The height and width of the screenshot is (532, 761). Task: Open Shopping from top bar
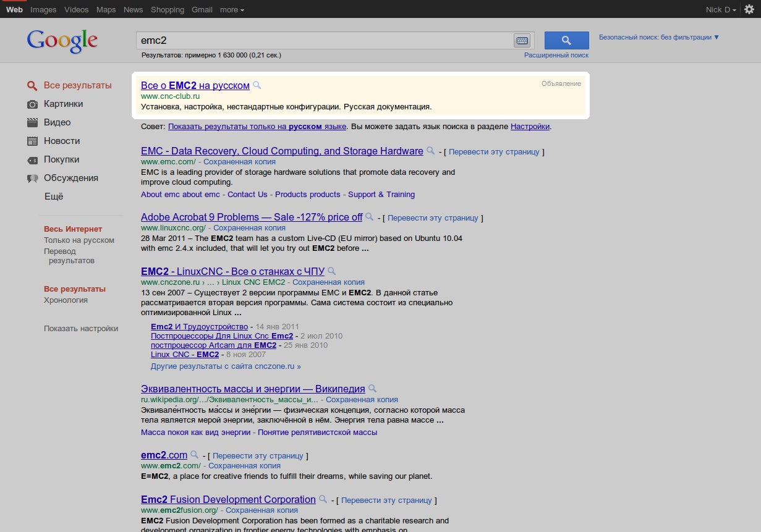pyautogui.click(x=168, y=9)
